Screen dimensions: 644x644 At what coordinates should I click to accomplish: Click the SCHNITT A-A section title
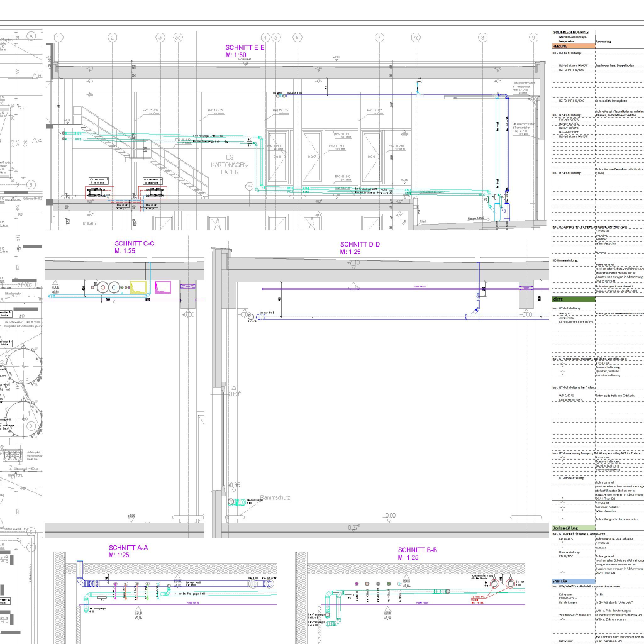click(x=128, y=548)
